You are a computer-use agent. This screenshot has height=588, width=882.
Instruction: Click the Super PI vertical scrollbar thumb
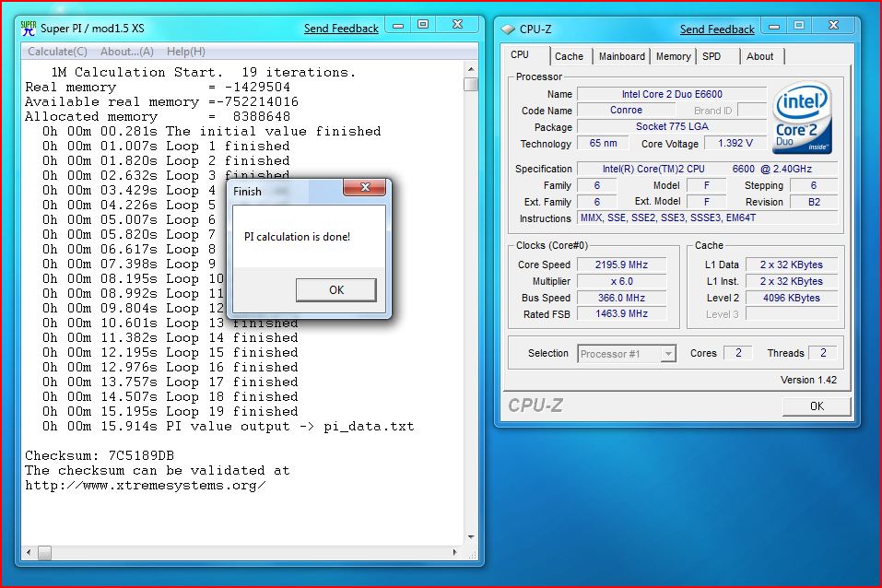click(x=471, y=85)
